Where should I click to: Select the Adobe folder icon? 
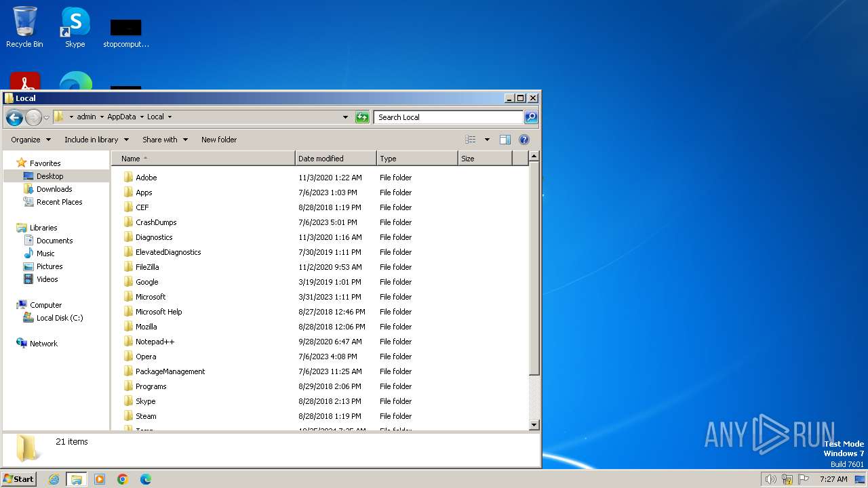[x=128, y=178]
